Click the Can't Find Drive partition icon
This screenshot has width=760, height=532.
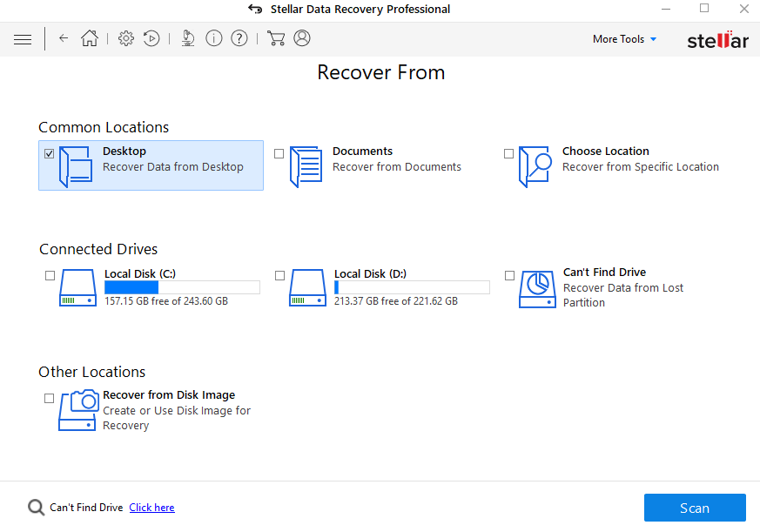click(x=537, y=289)
